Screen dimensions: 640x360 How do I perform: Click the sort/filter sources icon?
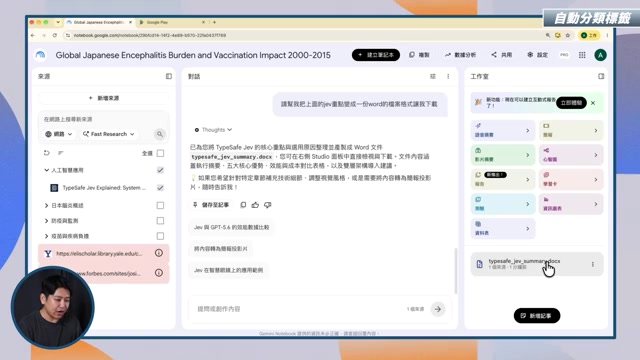point(61,153)
